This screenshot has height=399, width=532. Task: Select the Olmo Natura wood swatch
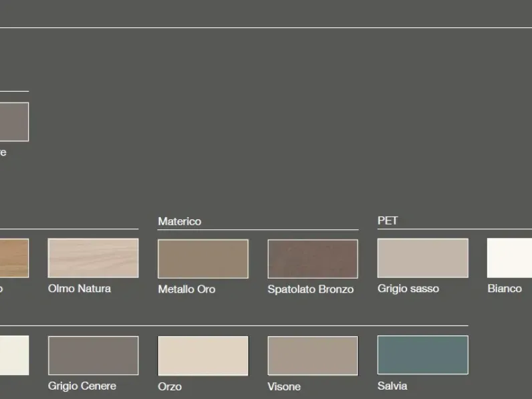coord(94,258)
